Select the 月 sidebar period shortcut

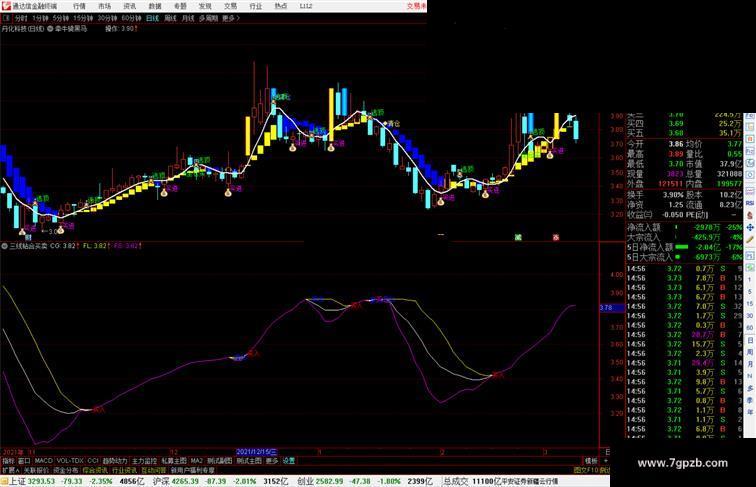(750, 364)
